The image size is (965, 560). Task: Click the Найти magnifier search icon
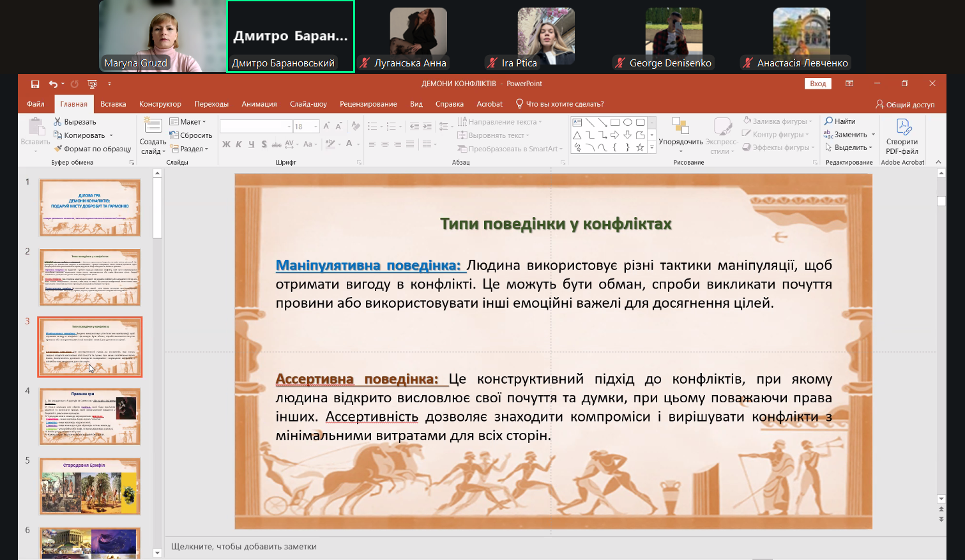tap(829, 121)
